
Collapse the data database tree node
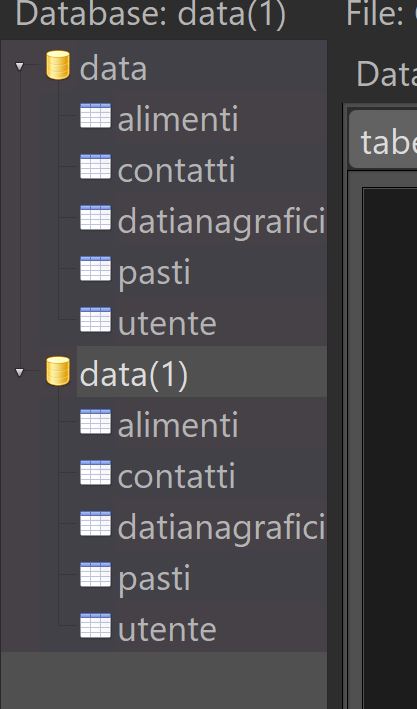click(x=19, y=66)
